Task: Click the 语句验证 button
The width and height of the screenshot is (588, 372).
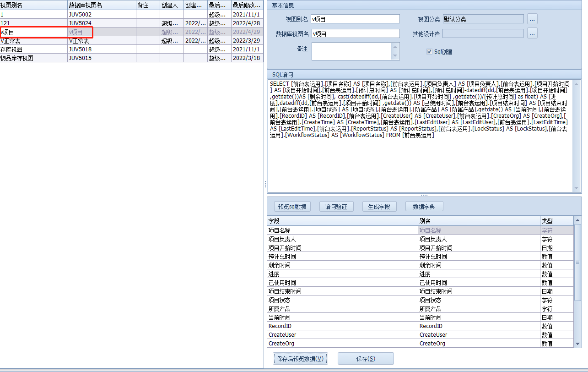Action: (336, 207)
